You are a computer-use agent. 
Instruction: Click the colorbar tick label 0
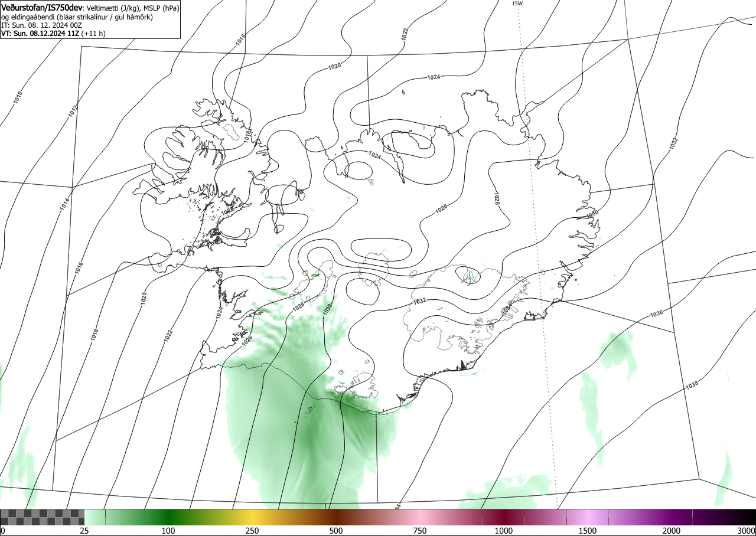tap(2, 531)
